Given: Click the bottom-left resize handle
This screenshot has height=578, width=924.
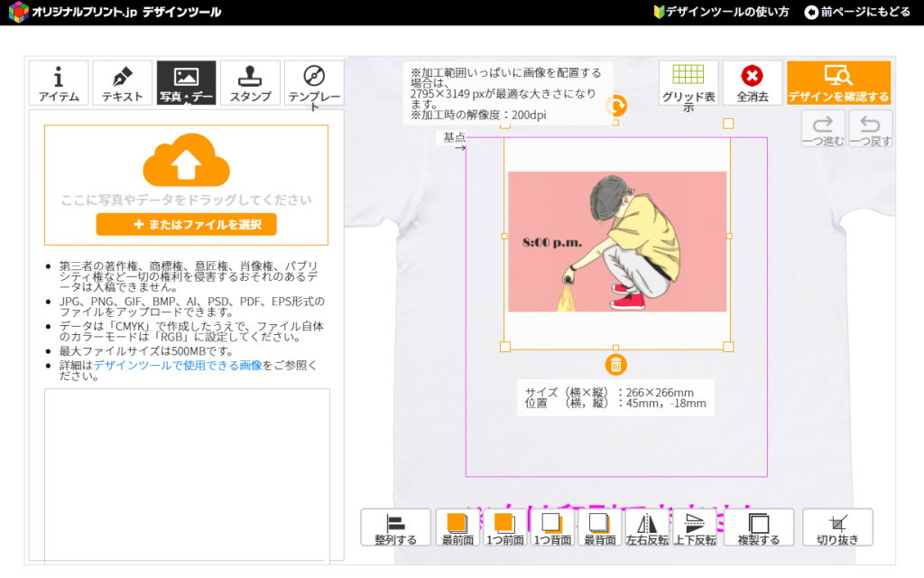Looking at the screenshot, I should point(505,347).
